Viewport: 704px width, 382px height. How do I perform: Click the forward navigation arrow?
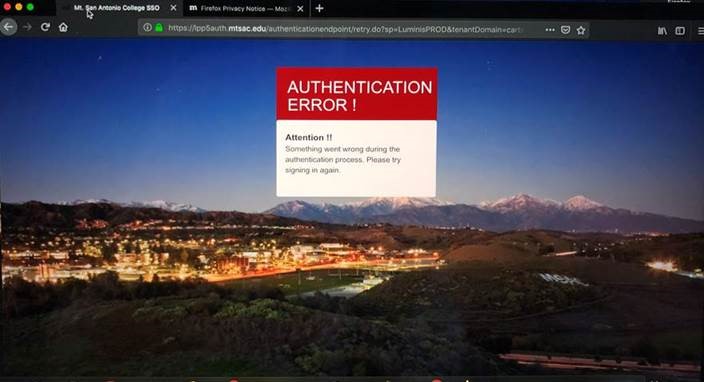[x=27, y=27]
